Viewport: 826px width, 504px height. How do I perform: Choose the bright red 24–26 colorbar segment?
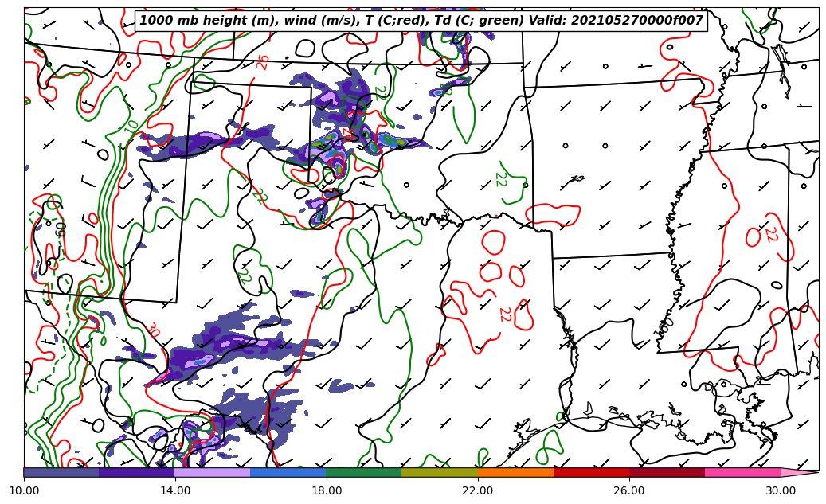(x=591, y=472)
